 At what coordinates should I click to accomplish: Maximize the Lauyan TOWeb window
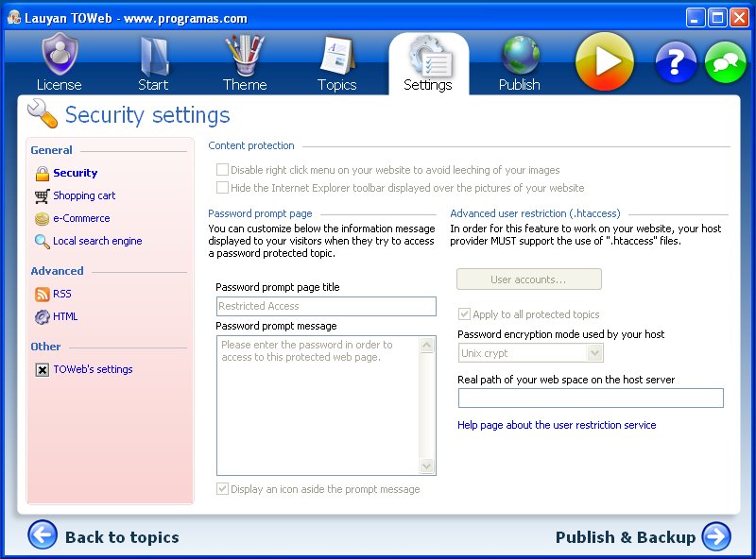pos(717,18)
